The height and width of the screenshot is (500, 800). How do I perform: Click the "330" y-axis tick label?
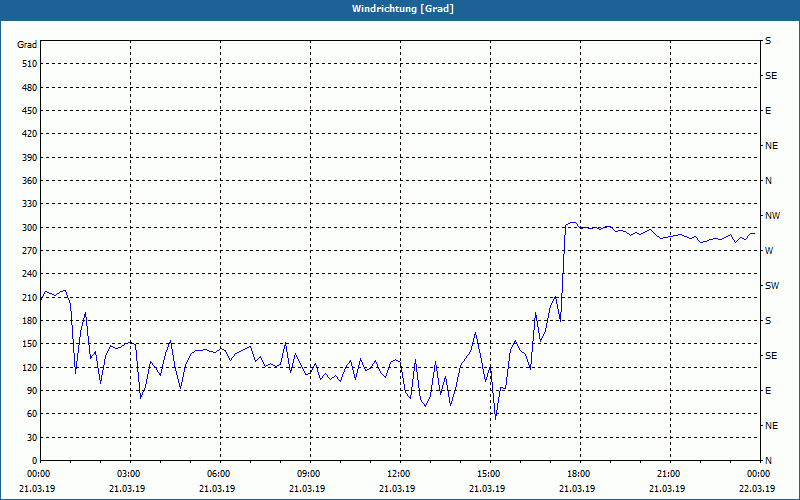(x=30, y=204)
